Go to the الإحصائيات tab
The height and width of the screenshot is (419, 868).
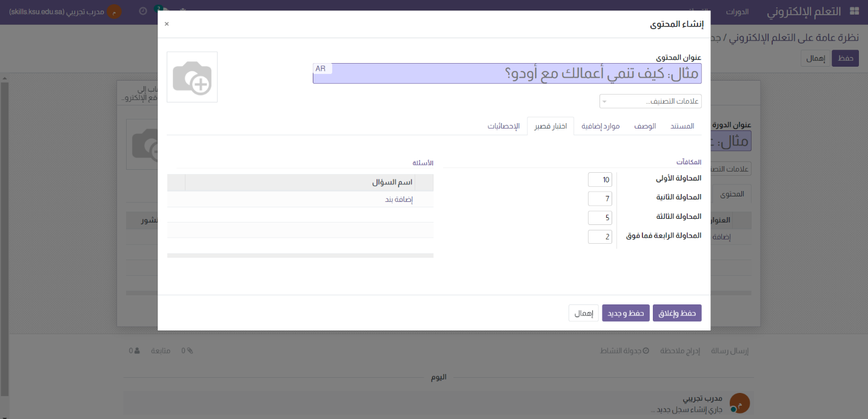point(504,126)
